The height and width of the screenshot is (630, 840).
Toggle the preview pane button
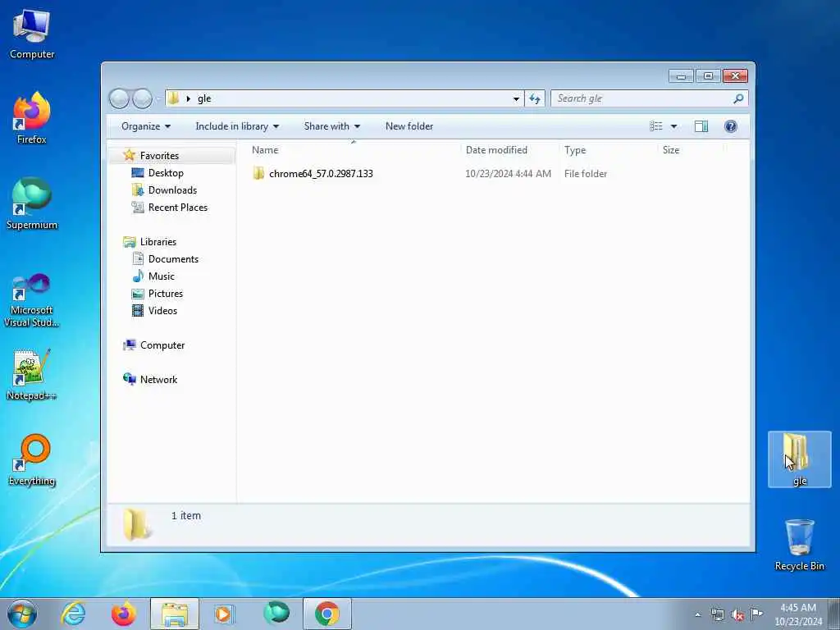pos(701,126)
